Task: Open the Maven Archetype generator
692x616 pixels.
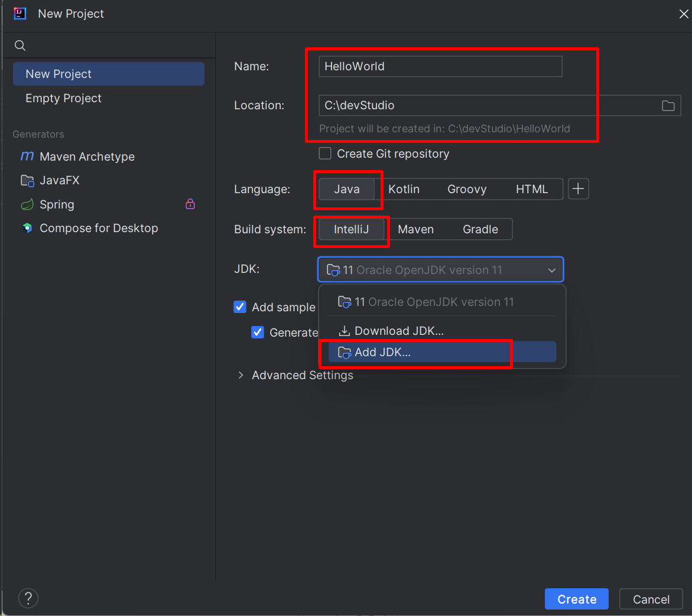Action: pos(77,156)
